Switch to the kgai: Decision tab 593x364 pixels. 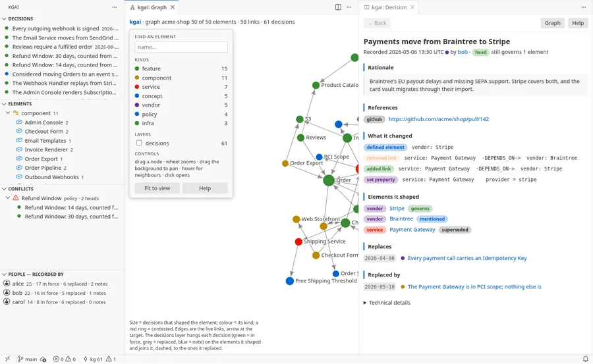(x=388, y=7)
